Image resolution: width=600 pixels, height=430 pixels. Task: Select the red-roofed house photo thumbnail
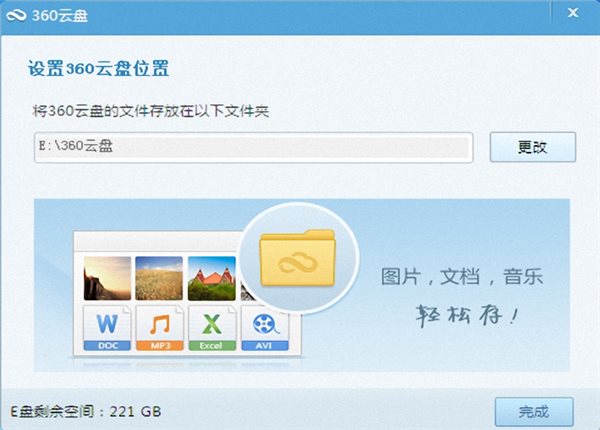pos(212,278)
